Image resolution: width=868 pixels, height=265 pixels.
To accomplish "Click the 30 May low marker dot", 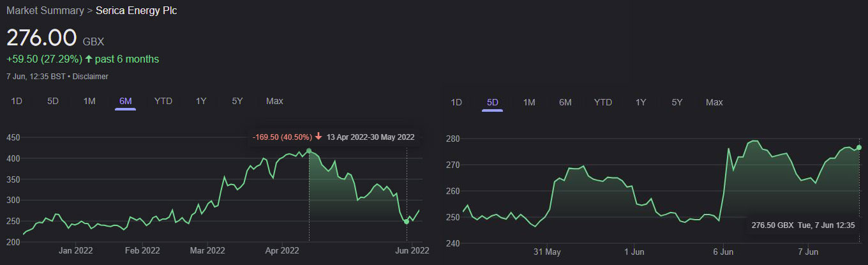I will (407, 222).
